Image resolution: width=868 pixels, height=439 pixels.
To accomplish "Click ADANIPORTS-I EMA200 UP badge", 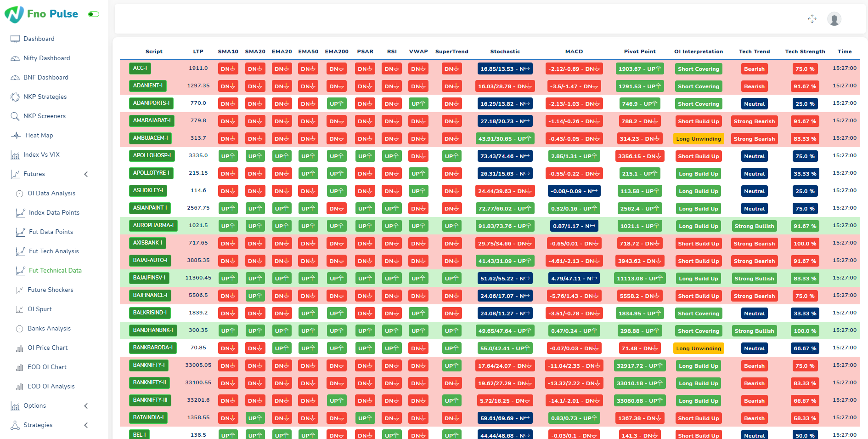I will (336, 104).
